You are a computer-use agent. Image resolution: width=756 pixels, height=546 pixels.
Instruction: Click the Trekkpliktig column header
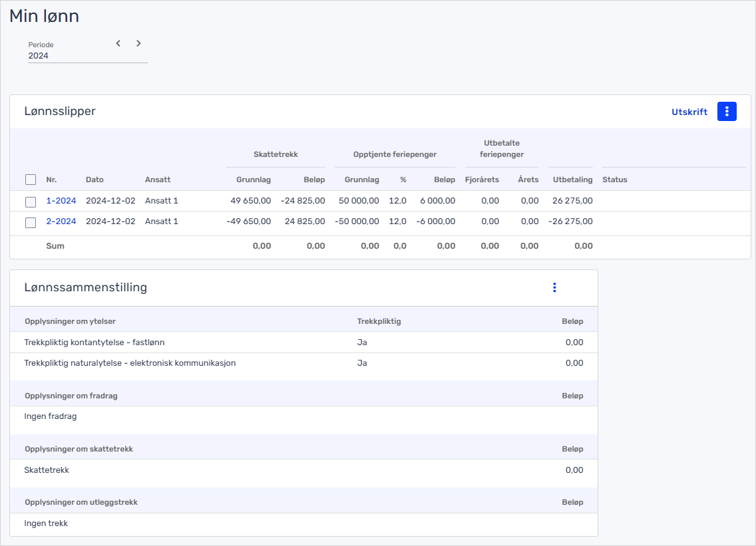point(379,321)
